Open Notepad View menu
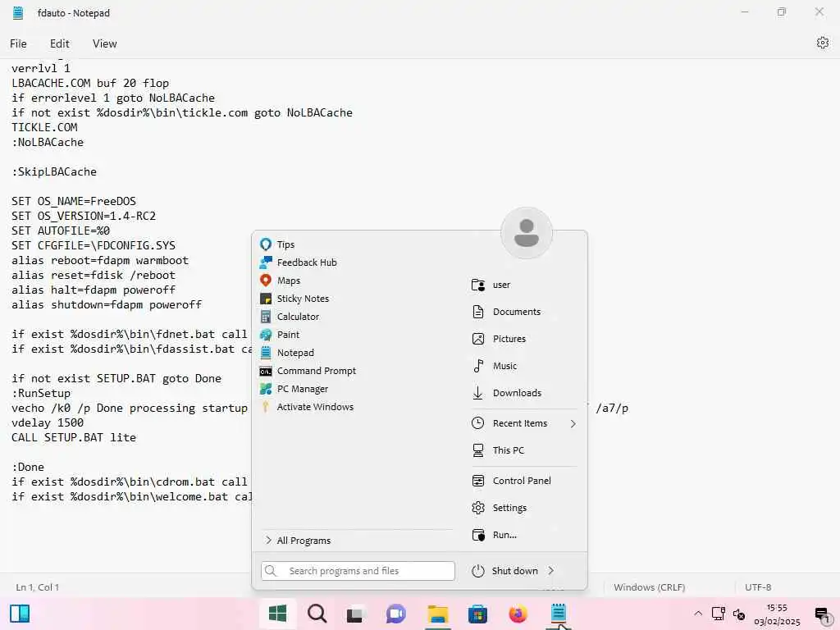 point(104,43)
